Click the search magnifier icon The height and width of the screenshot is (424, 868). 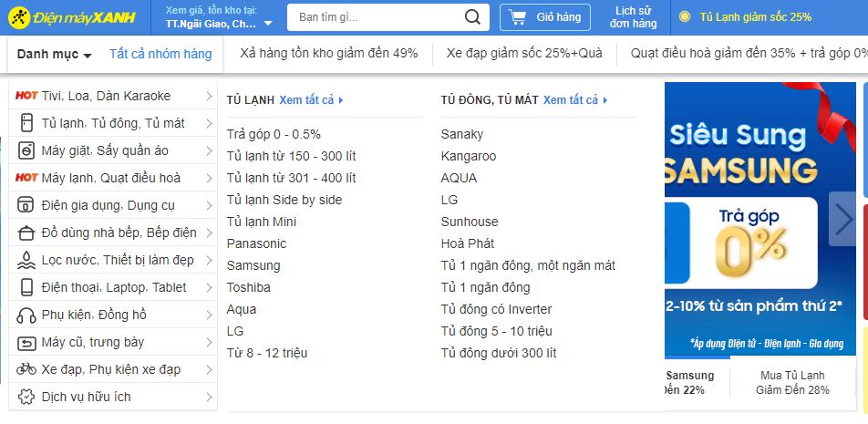pos(472,17)
